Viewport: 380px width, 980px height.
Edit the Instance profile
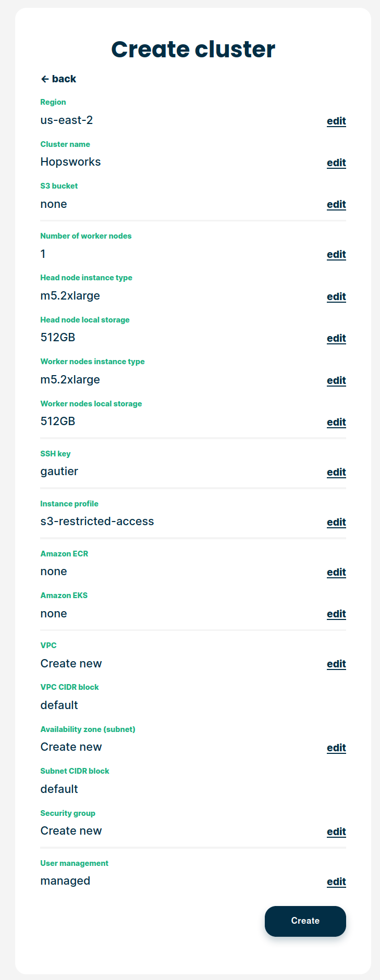click(336, 522)
